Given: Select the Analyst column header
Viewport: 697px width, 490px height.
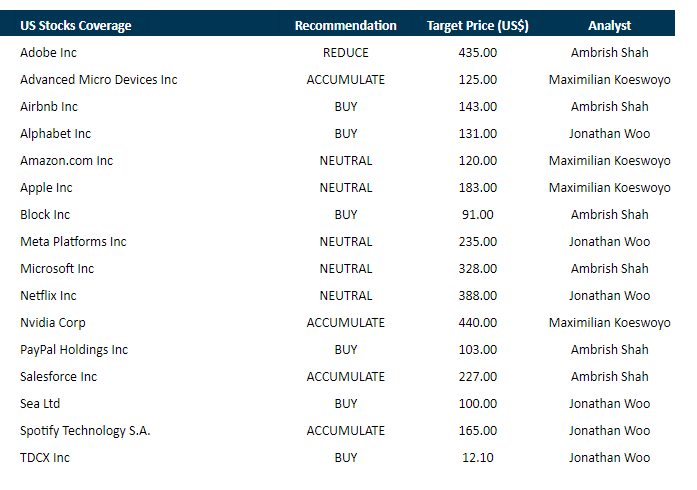Looking at the screenshot, I should (609, 25).
